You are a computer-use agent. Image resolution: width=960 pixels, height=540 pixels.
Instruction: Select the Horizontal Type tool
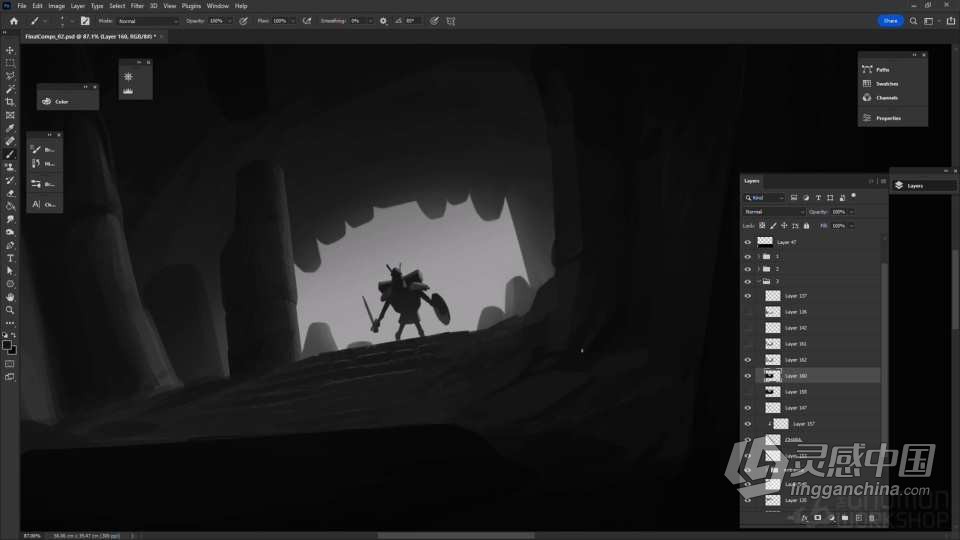10,258
